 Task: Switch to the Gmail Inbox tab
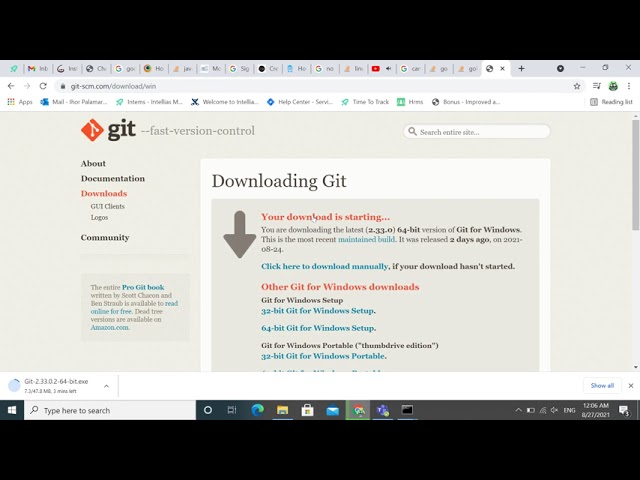(38, 69)
